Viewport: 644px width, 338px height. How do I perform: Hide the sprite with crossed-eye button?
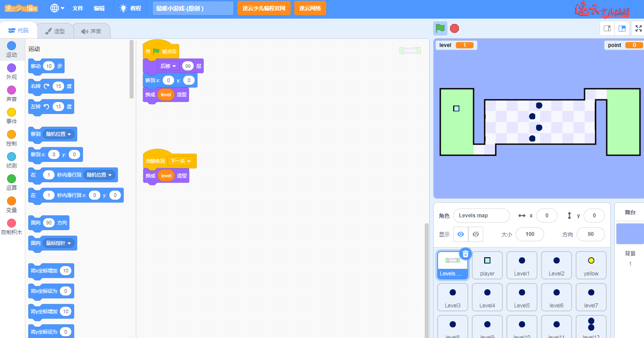(x=476, y=234)
